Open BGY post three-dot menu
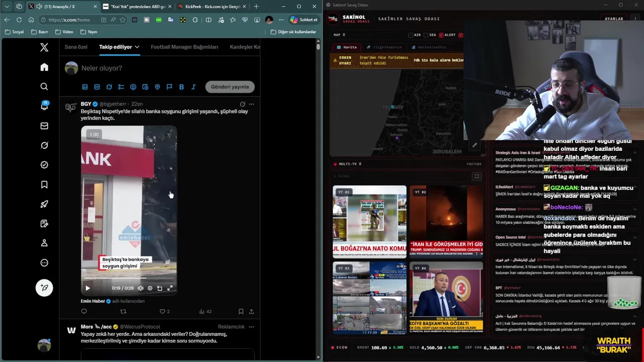 point(252,104)
